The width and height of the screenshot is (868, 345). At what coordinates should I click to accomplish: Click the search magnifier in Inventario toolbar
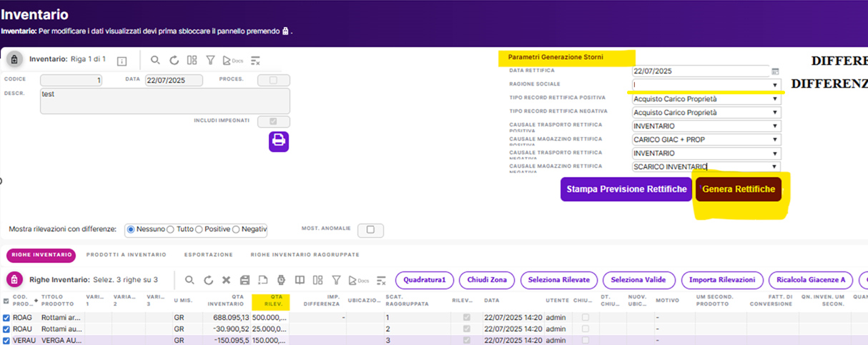[x=155, y=61]
